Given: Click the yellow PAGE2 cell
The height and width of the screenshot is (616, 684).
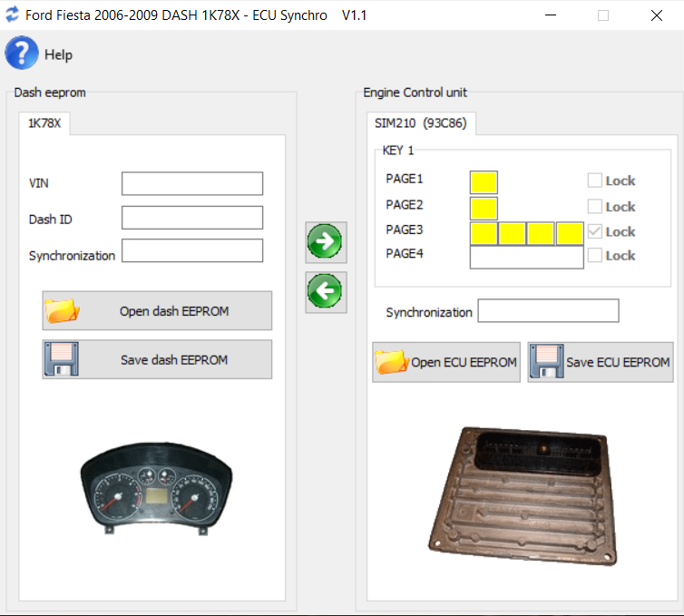Looking at the screenshot, I should point(484,208).
